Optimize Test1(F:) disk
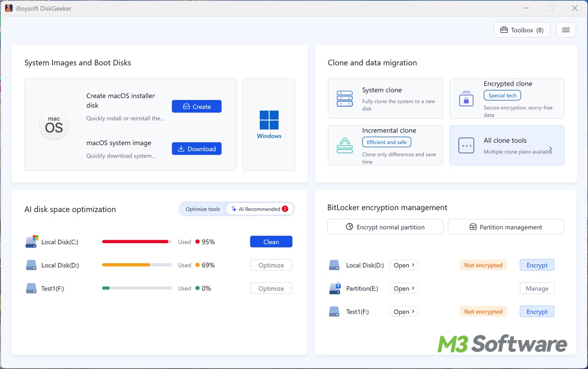Screen dimensions: 588x369 [x=271, y=288]
